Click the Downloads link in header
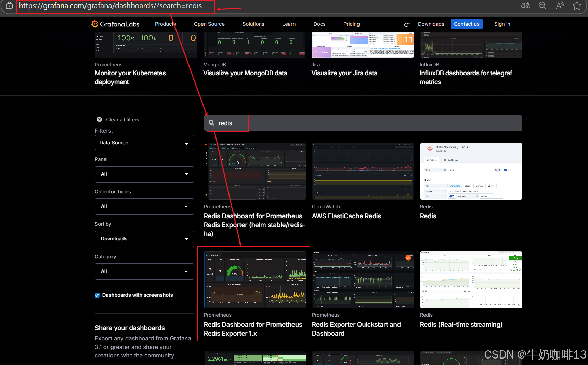The image size is (588, 365). pyautogui.click(x=431, y=24)
